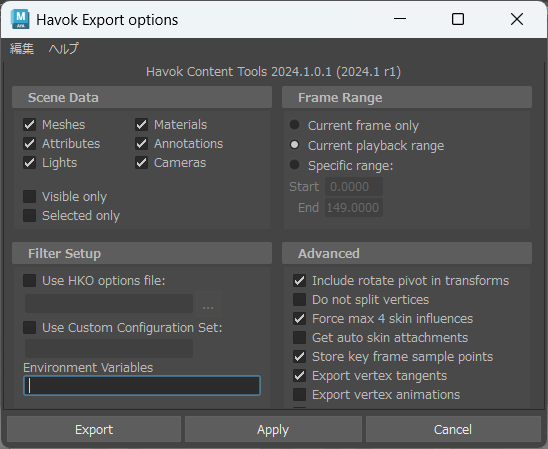Click the Havok Content Tools version text
Screen dimensions: 548x449
(x=273, y=72)
